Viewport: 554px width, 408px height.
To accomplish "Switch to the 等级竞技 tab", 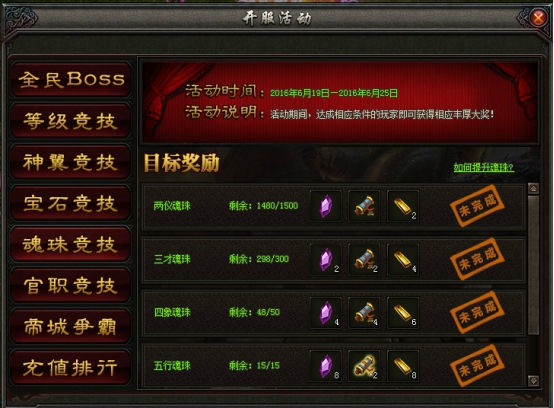I will click(71, 121).
